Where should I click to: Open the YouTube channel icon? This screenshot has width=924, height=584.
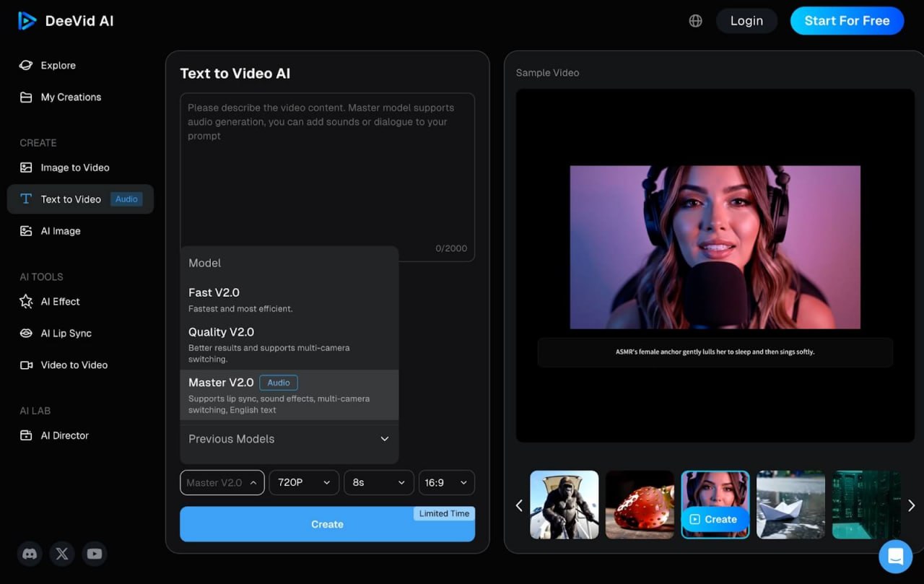tap(95, 554)
